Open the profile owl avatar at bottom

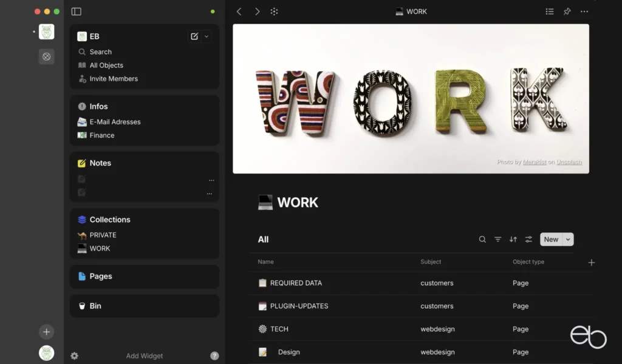[x=46, y=353]
